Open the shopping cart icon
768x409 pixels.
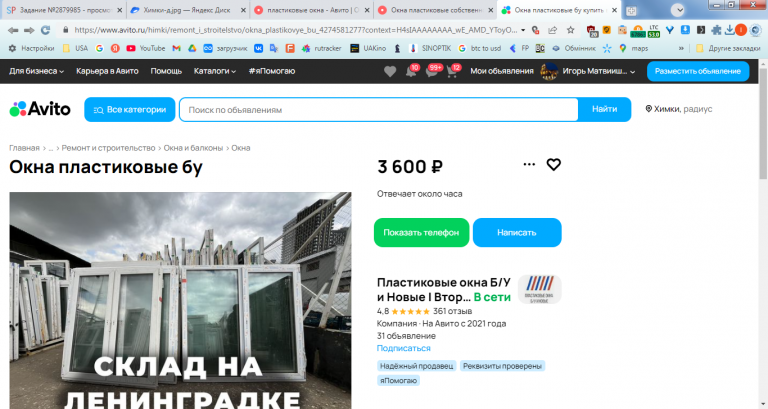point(452,72)
